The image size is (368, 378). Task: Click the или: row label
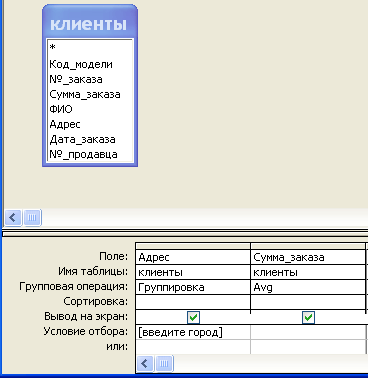(x=117, y=347)
